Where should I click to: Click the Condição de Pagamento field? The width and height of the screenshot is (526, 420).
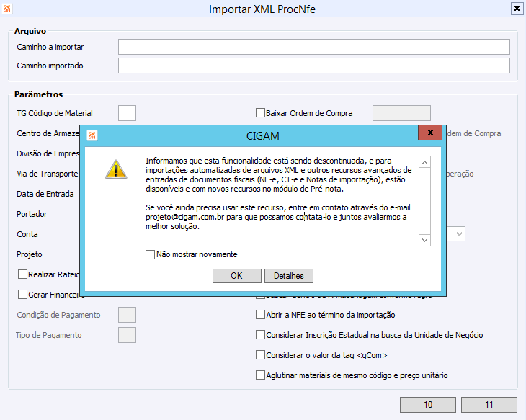pos(127,315)
